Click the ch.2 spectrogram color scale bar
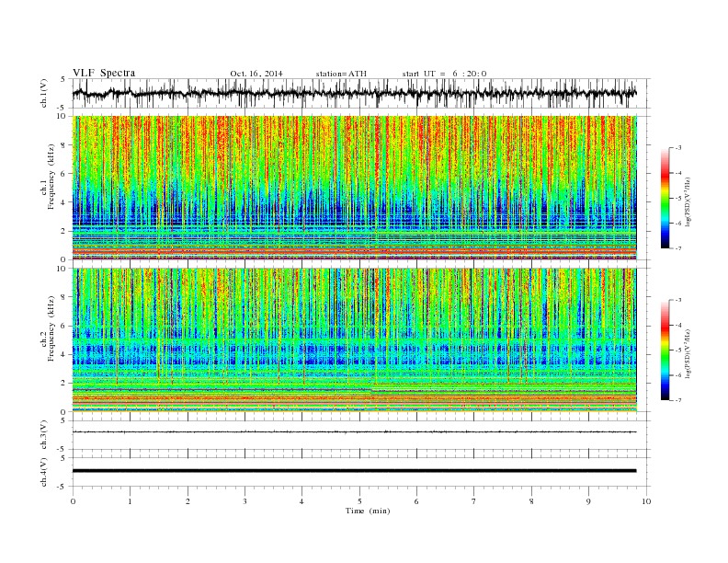Screen dimensions: 728x563 coord(665,350)
